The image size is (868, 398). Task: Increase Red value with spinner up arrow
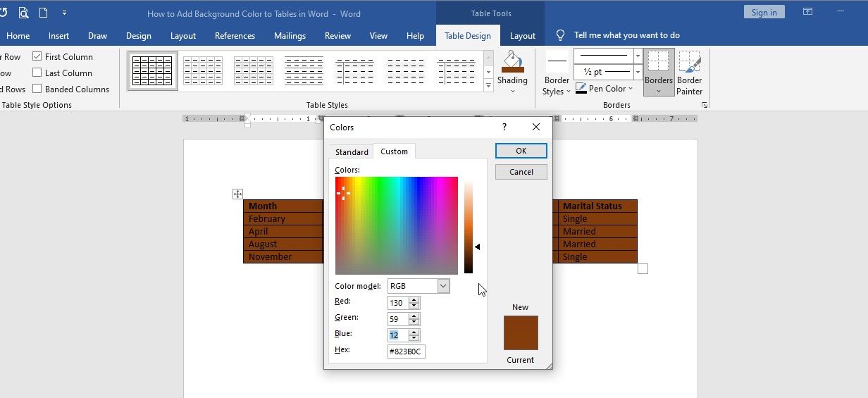[414, 299]
